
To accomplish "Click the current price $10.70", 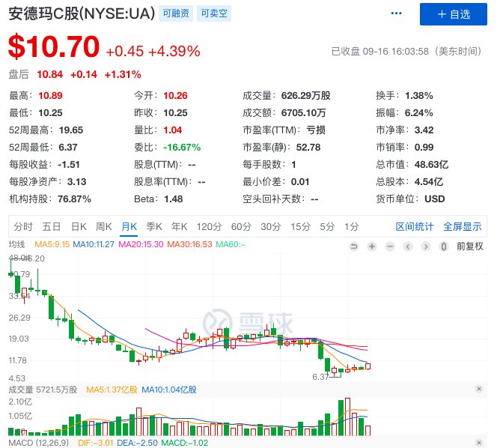I will click(x=54, y=47).
